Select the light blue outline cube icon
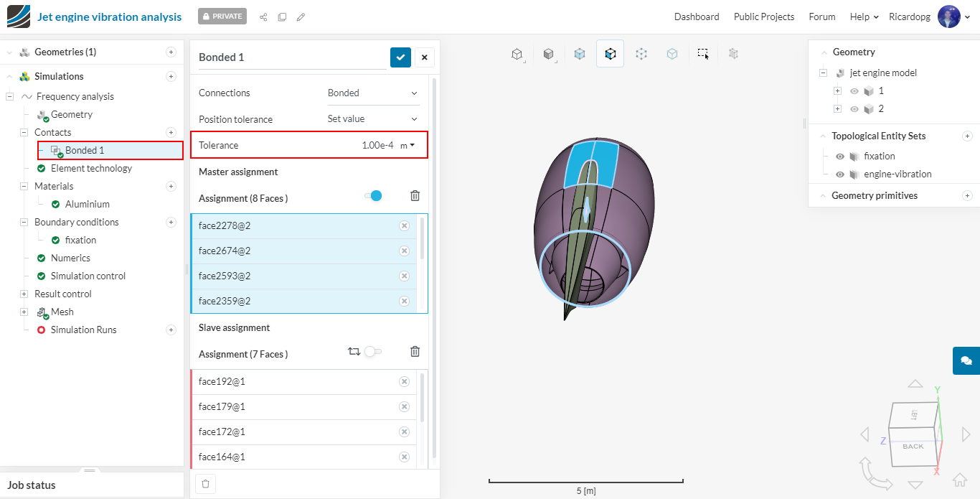 672,54
